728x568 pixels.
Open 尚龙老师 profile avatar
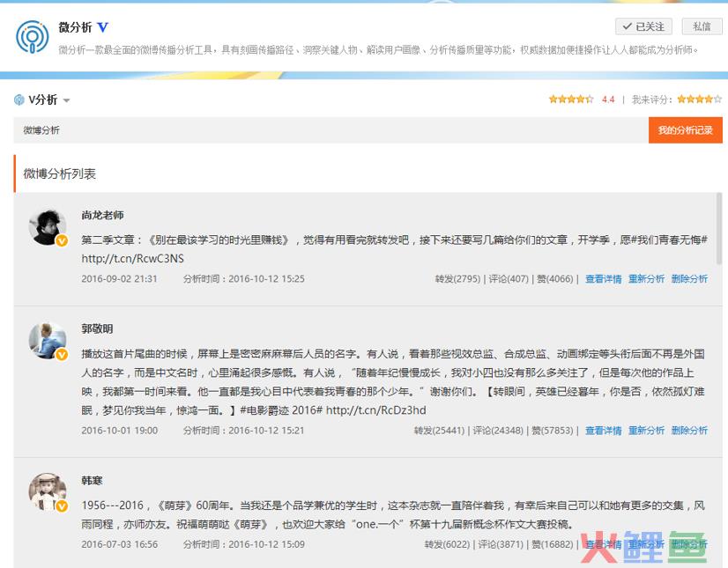click(x=48, y=227)
